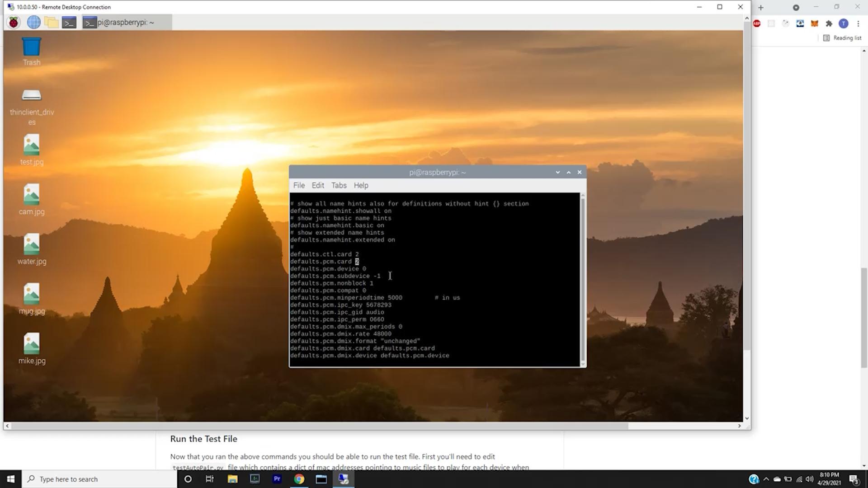Click the remote desktop horizontal scrollbar
This screenshot has height=488, width=868.
(316, 426)
